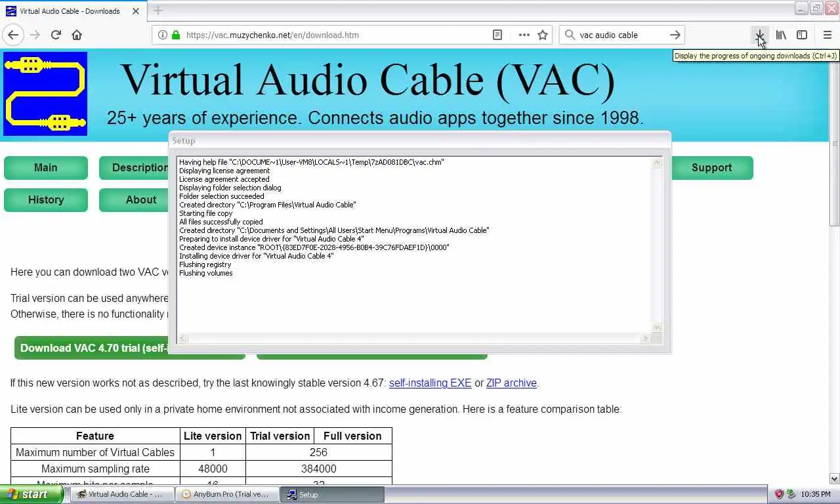Open the Main page button
840x504 pixels.
tap(46, 167)
